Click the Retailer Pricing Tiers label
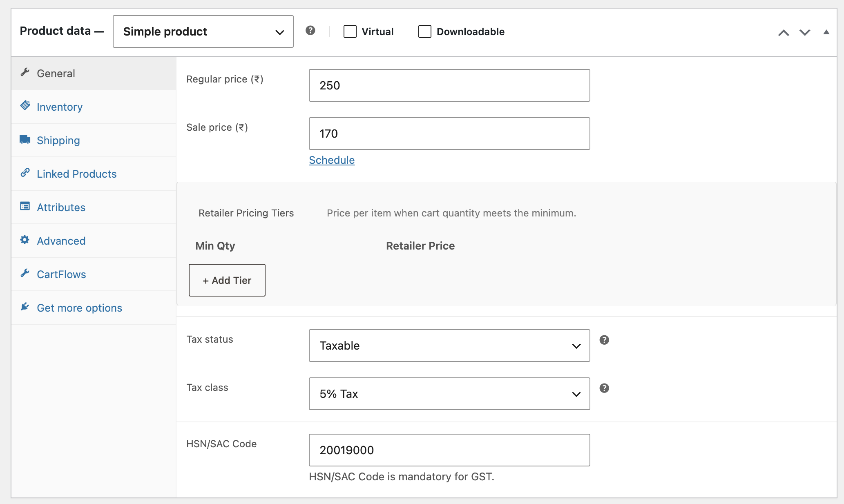The height and width of the screenshot is (504, 844). [x=246, y=213]
